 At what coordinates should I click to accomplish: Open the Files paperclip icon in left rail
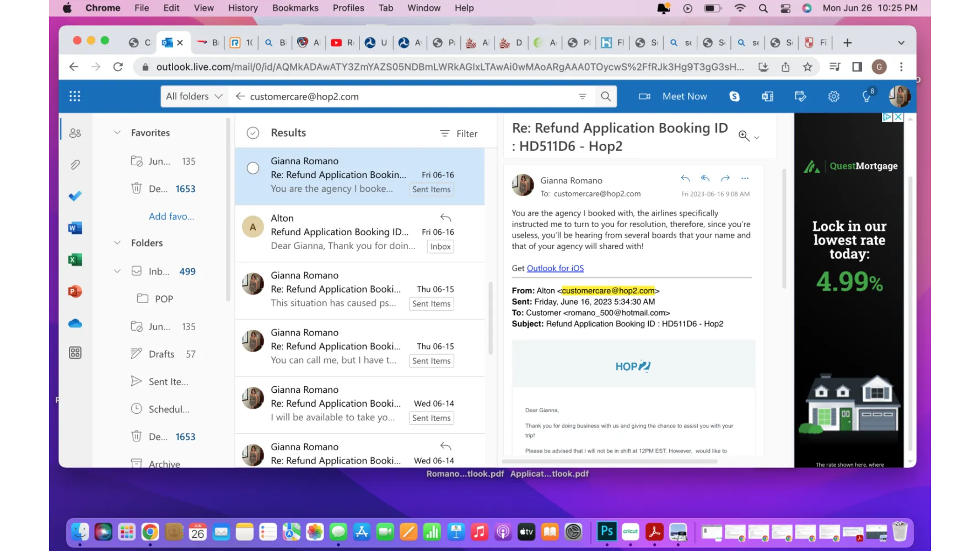coord(75,164)
